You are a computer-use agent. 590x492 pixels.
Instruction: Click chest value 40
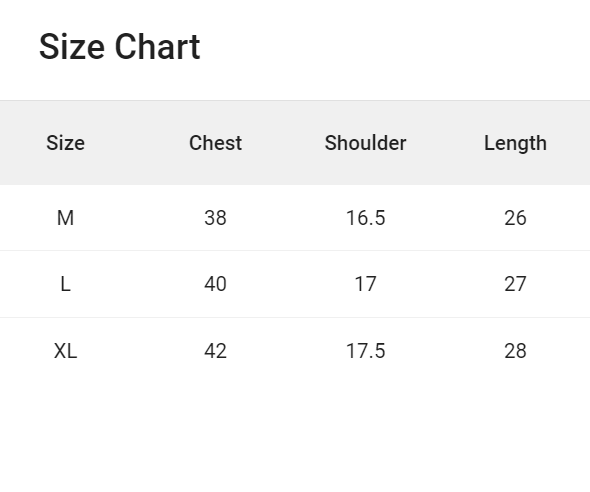pos(215,284)
